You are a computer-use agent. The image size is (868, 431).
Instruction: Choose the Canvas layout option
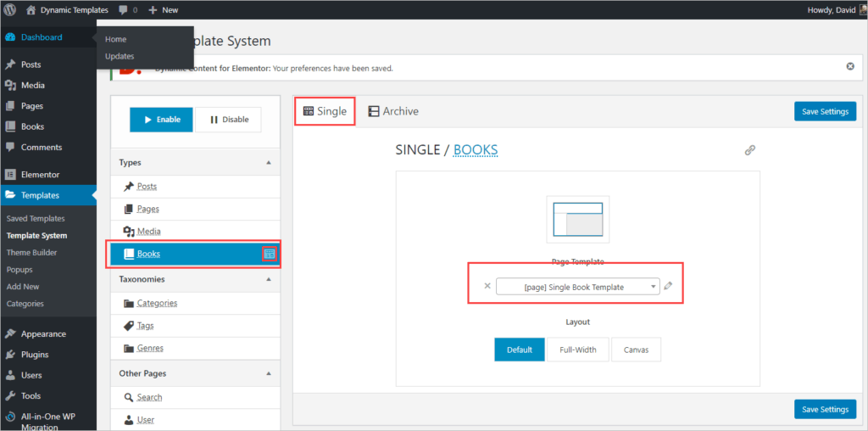tap(636, 350)
